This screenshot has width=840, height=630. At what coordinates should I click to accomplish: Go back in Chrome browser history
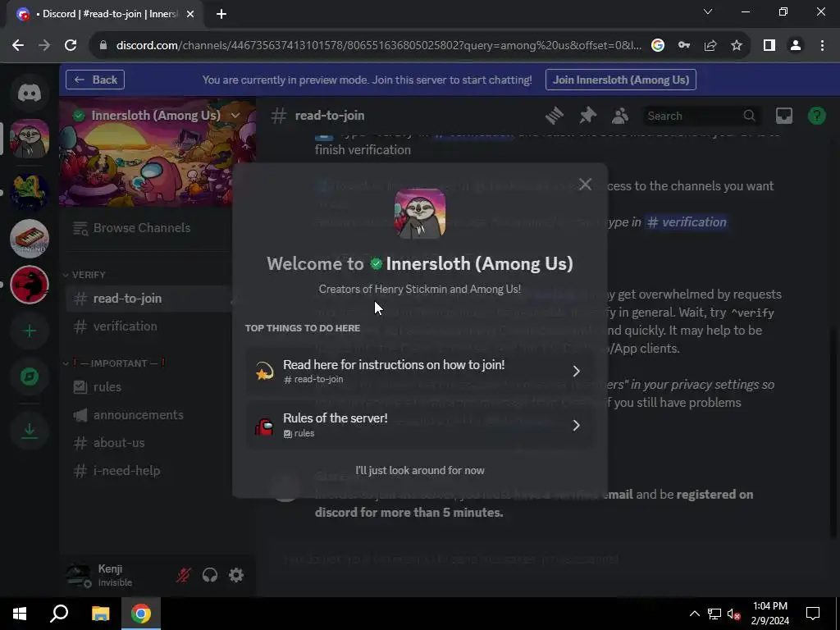(x=18, y=46)
